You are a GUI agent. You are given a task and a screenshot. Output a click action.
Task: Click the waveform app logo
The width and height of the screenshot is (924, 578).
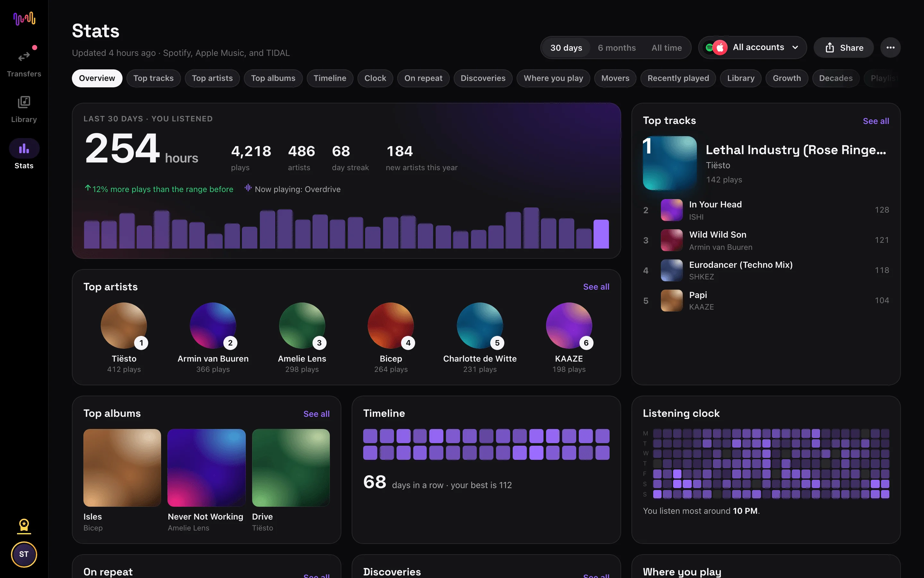(24, 19)
